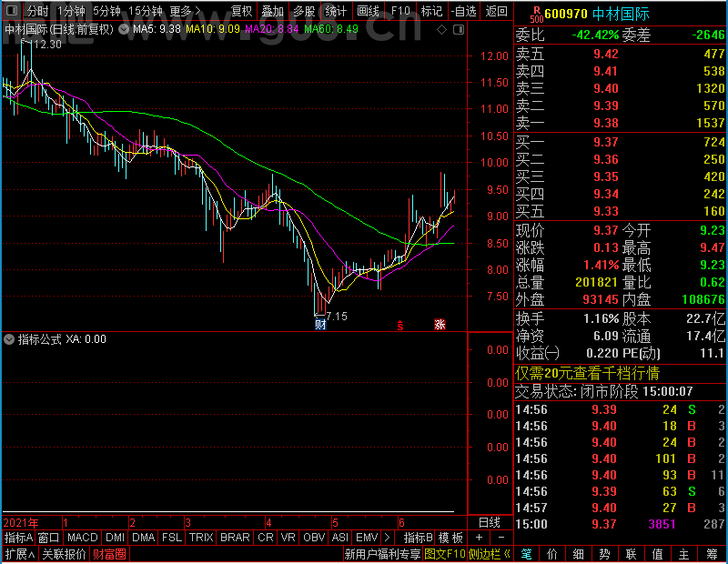Open the 复权 adjustment option

pos(241,11)
